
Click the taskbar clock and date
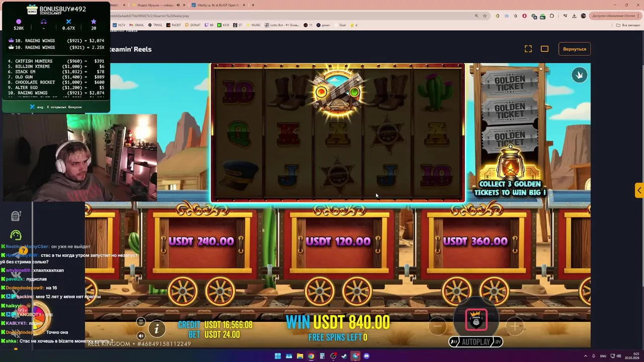pyautogui.click(x=632, y=356)
